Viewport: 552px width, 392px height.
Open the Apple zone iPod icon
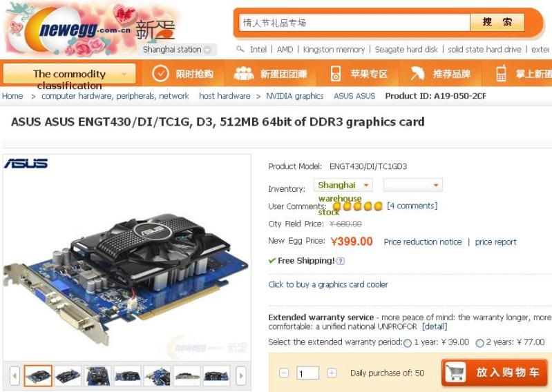tap(336, 73)
